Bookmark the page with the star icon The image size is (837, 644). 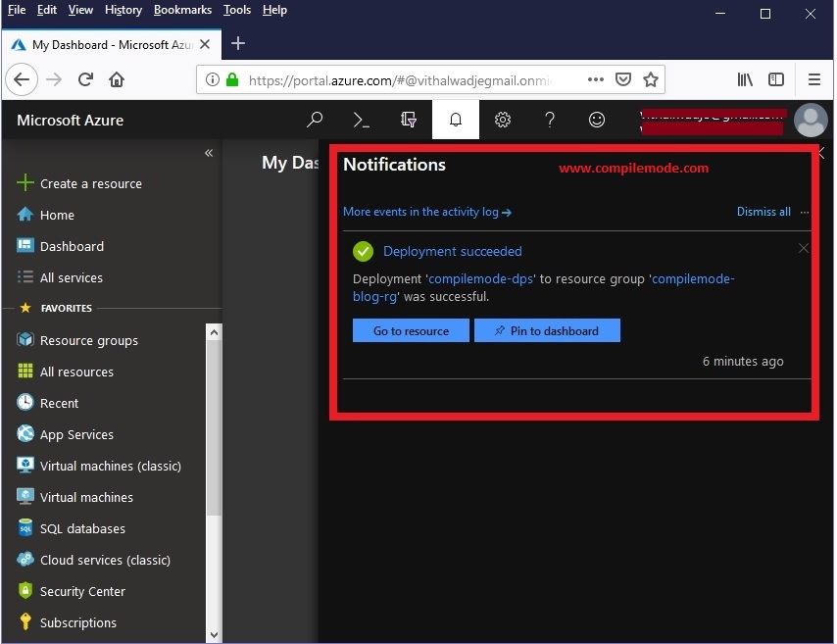pos(649,79)
